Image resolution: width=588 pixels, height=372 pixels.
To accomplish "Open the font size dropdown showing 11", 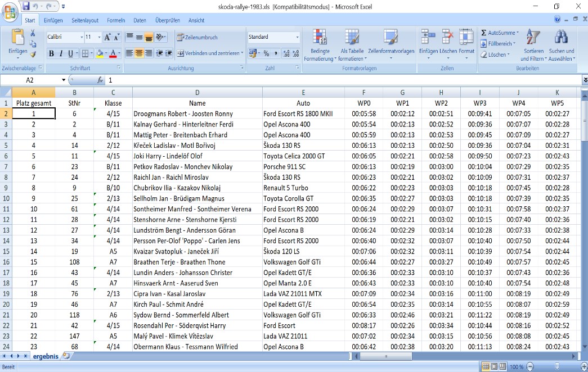I will (100, 37).
